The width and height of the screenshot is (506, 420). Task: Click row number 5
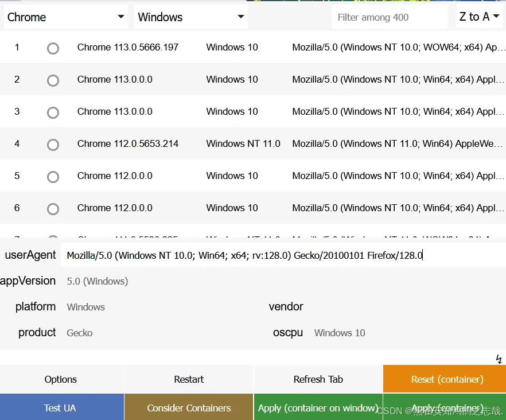[17, 176]
